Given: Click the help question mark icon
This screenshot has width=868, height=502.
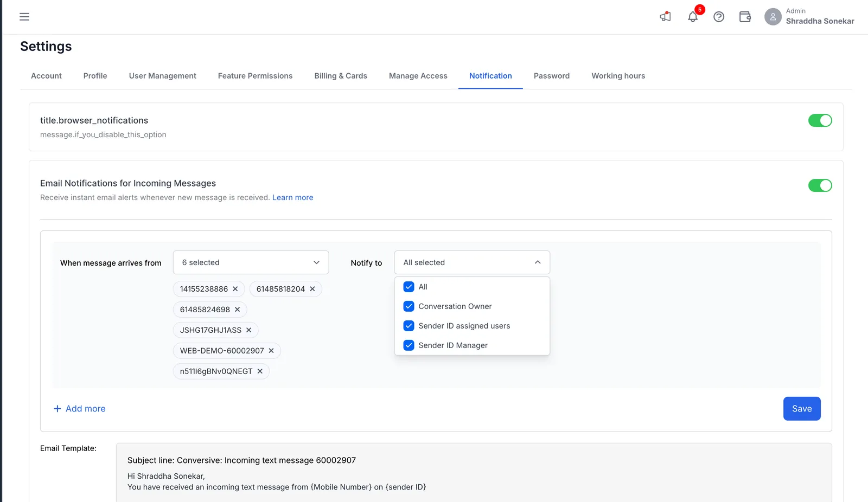Looking at the screenshot, I should (x=719, y=17).
